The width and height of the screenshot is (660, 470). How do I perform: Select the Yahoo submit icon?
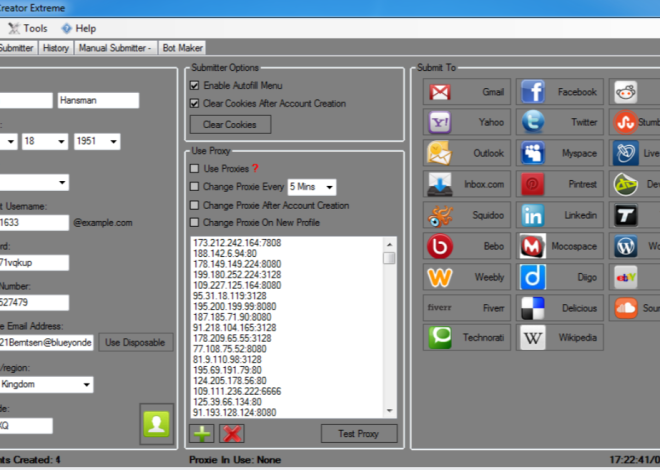(440, 122)
